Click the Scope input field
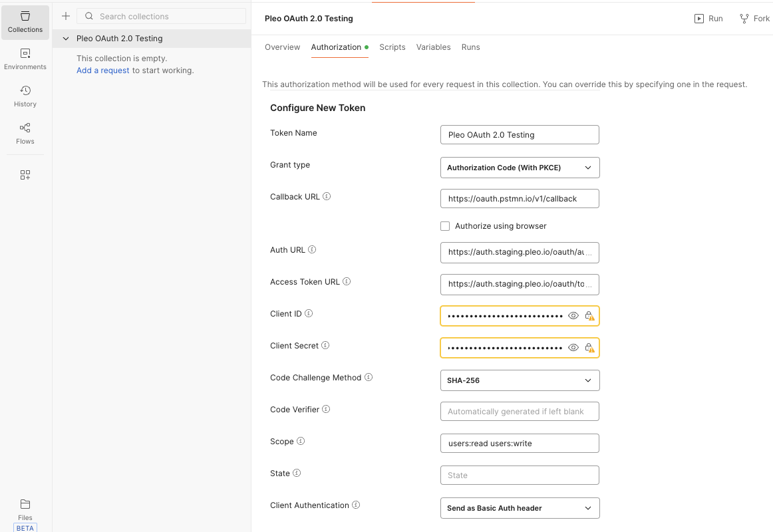Viewport: 773px width, 532px height. tap(520, 444)
